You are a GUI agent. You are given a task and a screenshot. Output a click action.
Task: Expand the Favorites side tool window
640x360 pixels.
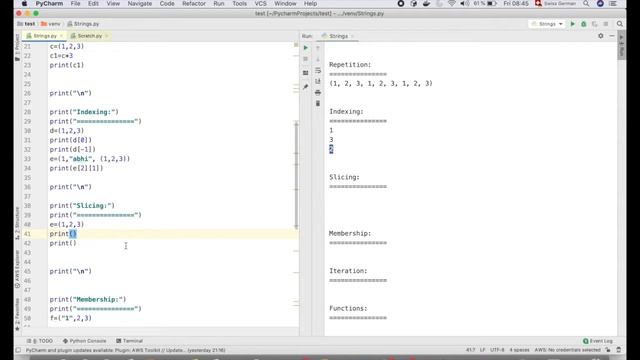pyautogui.click(x=17, y=314)
